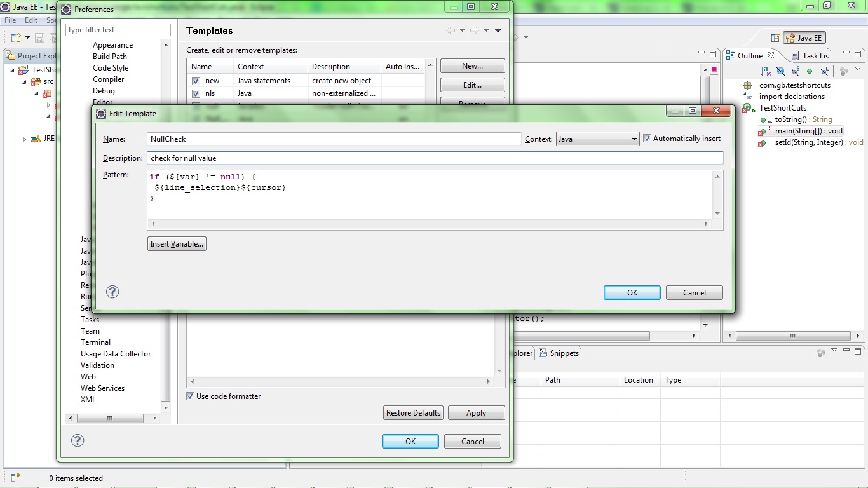This screenshot has height=488, width=868.
Task: Disable Use code formatter
Action: (x=189, y=396)
